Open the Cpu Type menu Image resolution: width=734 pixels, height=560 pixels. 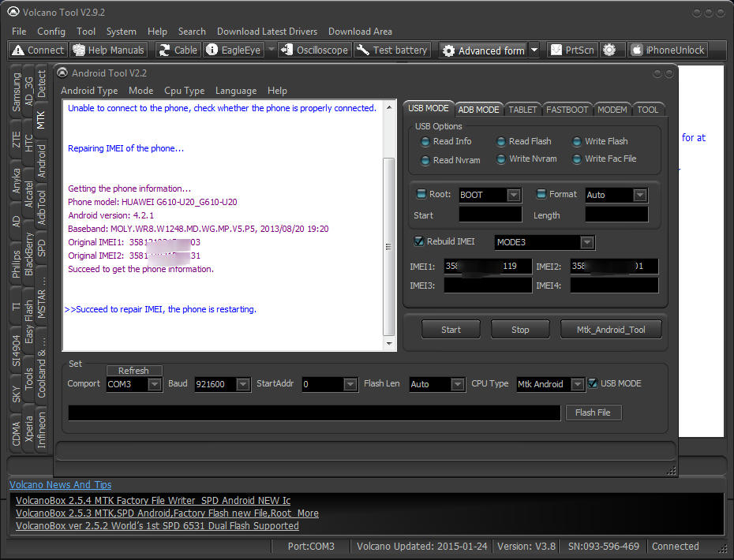(184, 91)
